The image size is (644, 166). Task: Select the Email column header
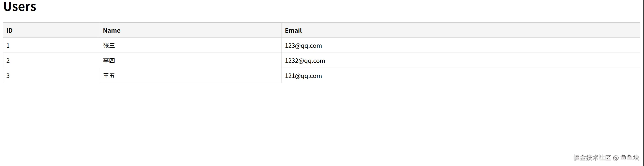tap(293, 30)
